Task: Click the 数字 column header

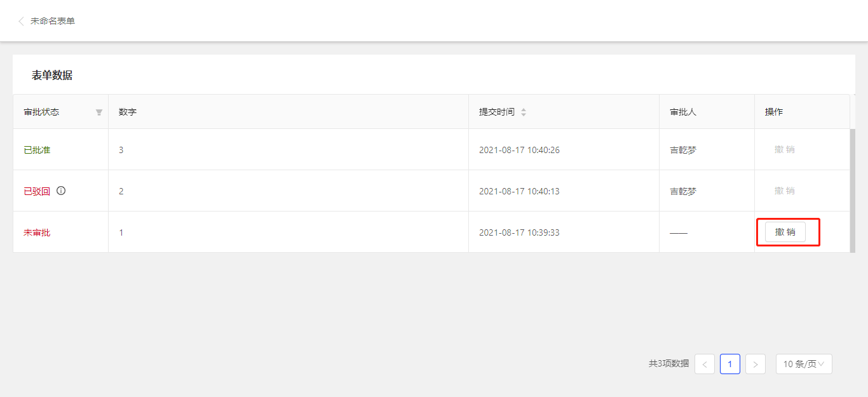Action: (128, 112)
